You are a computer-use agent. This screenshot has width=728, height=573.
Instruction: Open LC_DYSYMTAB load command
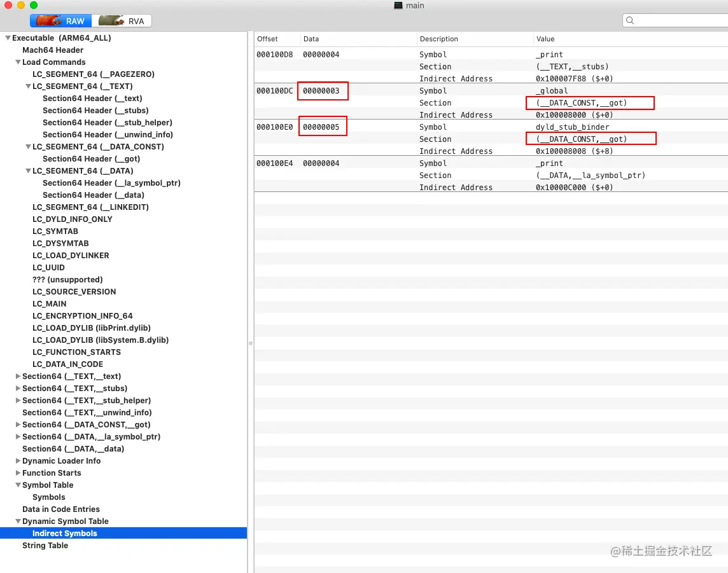pyautogui.click(x=60, y=243)
